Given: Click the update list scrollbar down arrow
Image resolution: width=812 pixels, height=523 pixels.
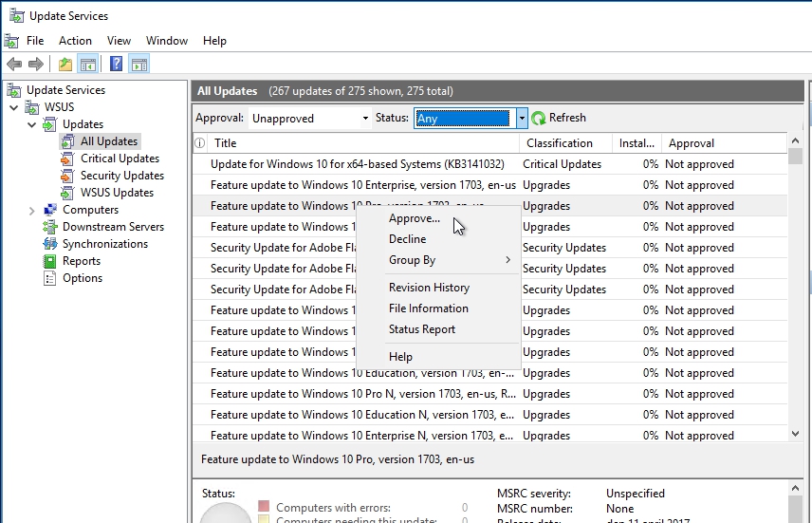Looking at the screenshot, I should pyautogui.click(x=795, y=434).
